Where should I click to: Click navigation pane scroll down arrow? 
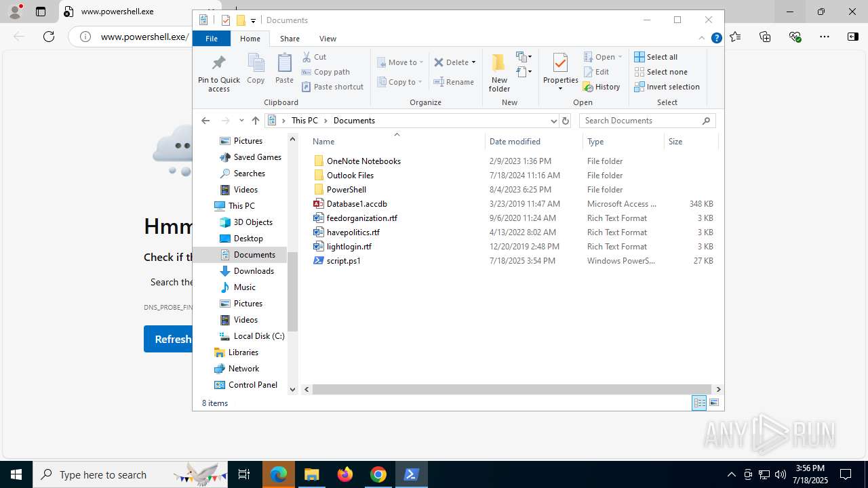(x=293, y=390)
